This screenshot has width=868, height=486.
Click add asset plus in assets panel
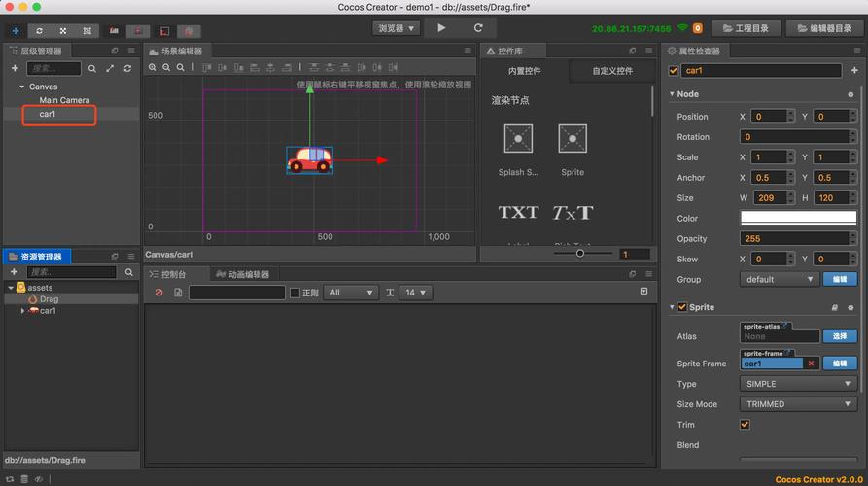tap(15, 272)
